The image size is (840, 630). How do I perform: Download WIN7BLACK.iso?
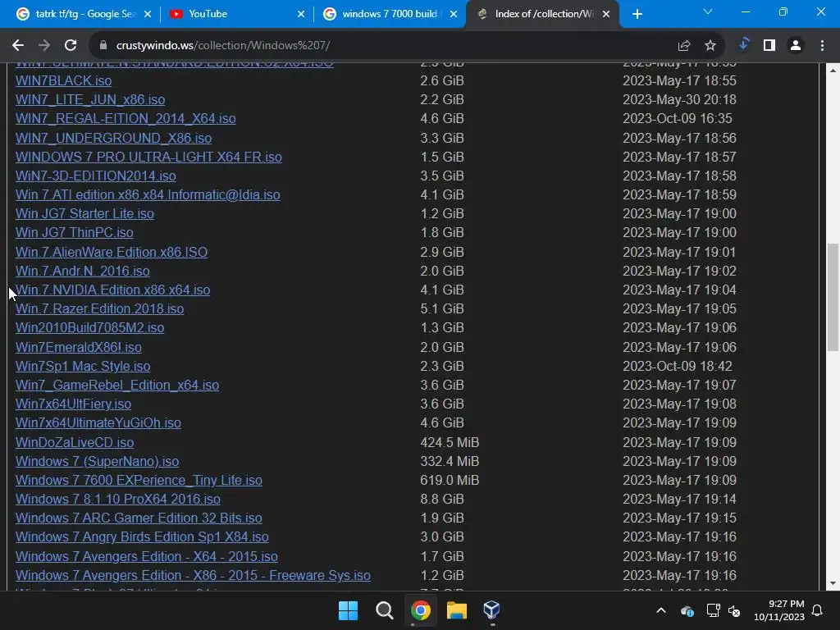(64, 81)
